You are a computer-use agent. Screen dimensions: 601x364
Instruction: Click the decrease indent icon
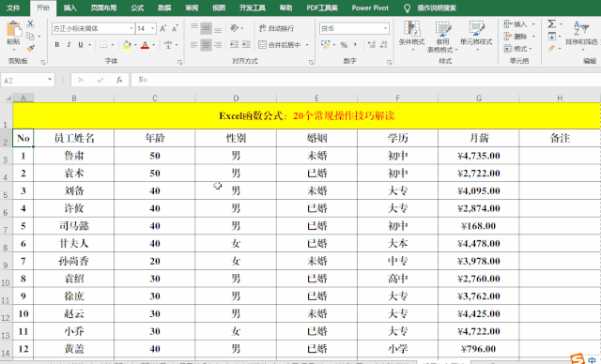234,45
